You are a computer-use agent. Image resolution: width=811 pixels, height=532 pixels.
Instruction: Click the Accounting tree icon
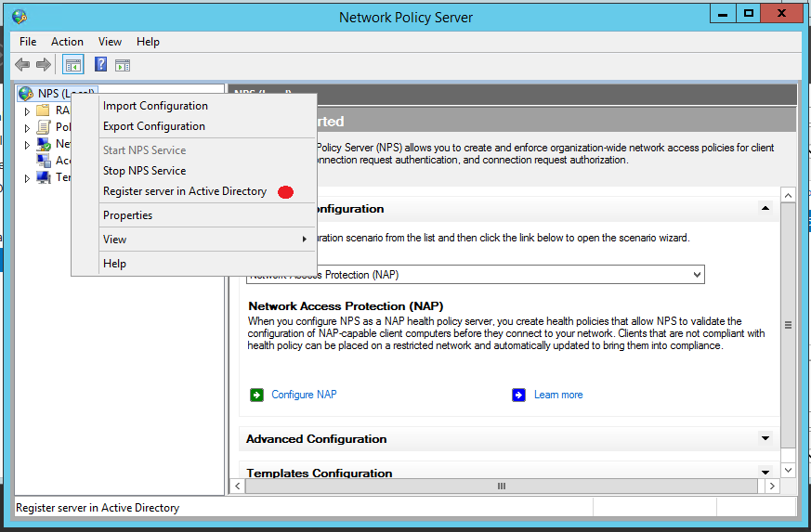click(44, 161)
